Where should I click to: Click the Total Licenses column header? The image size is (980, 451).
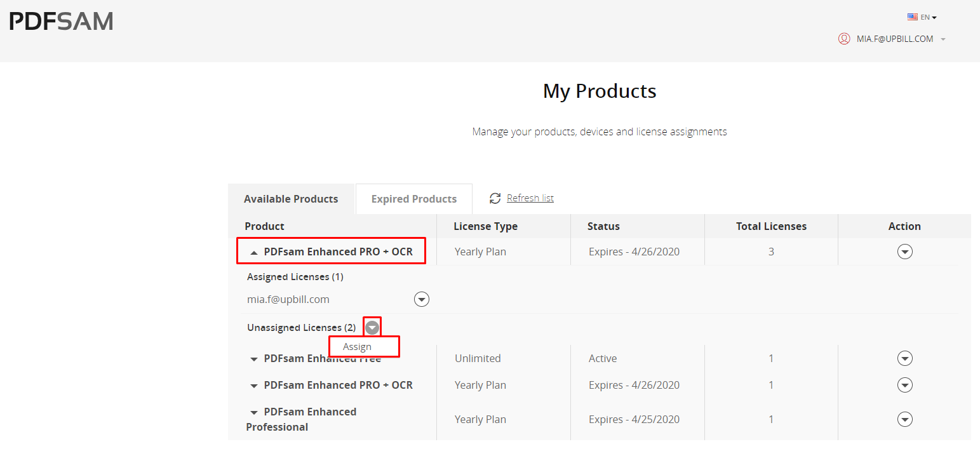click(771, 226)
